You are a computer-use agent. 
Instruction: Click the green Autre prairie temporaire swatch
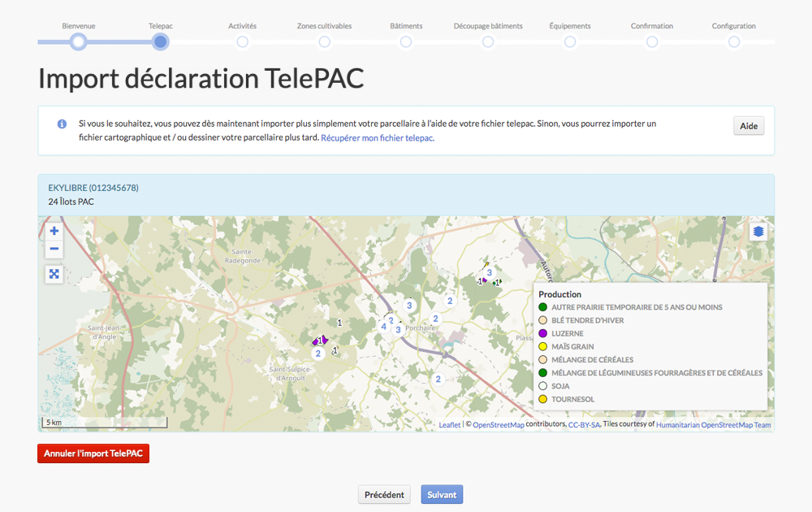point(542,307)
